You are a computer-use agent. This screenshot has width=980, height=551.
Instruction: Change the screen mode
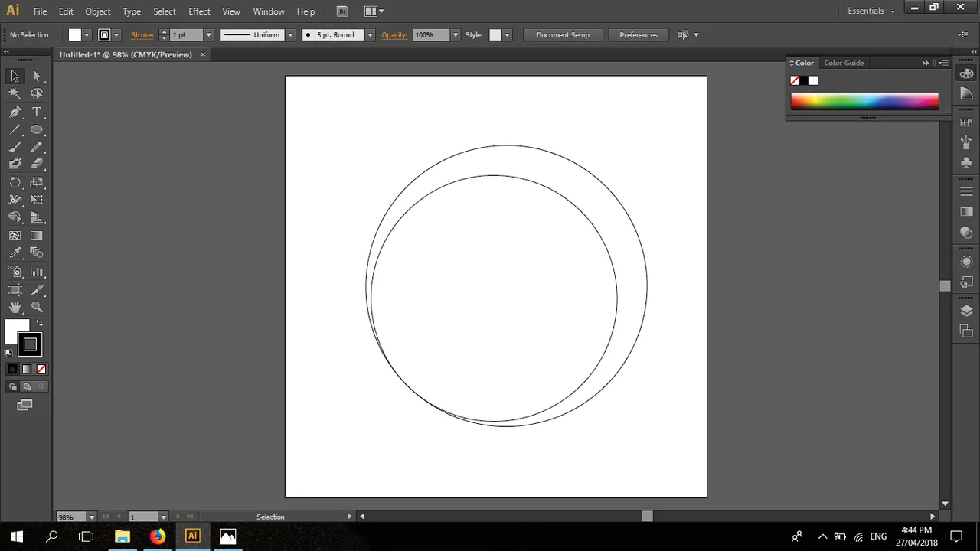point(24,405)
